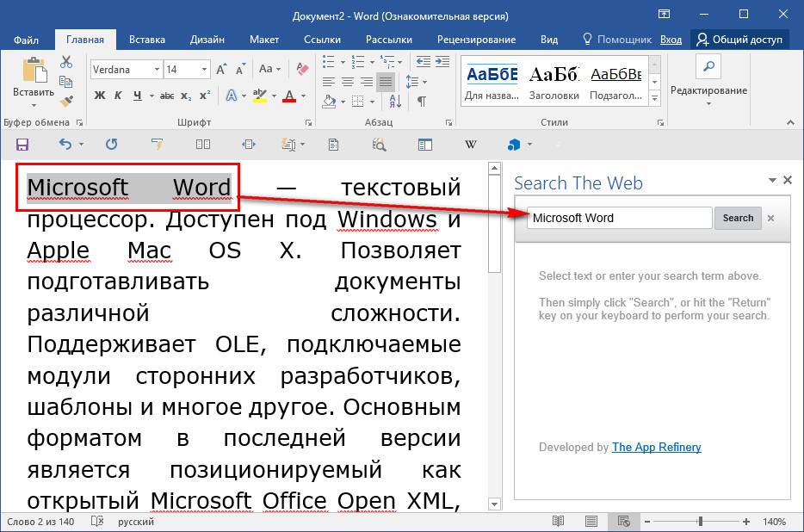Apply superscript formatting
The height and width of the screenshot is (532, 804).
tap(205, 96)
